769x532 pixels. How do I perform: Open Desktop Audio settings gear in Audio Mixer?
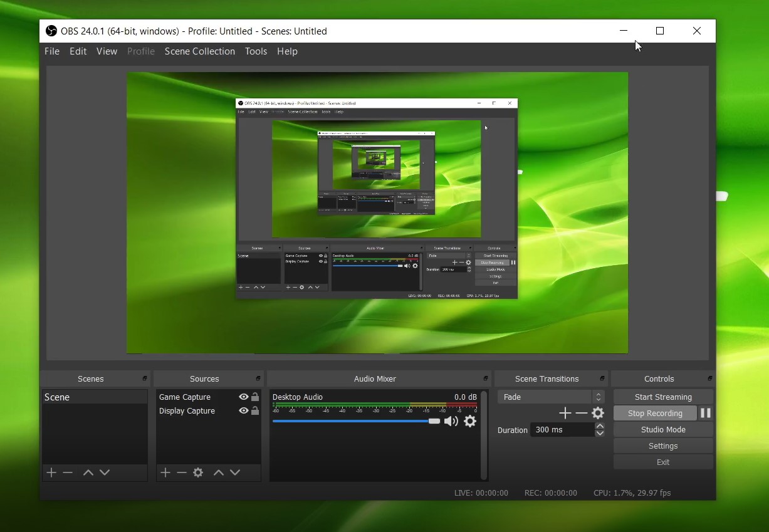coord(470,422)
